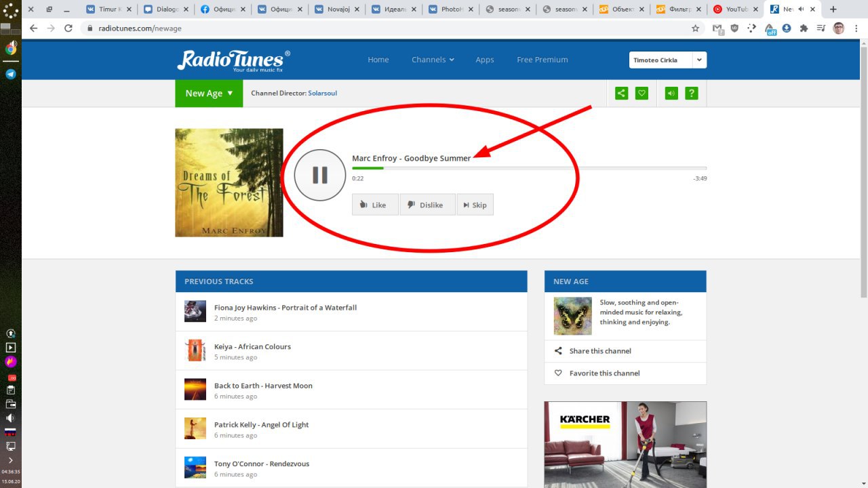Click the Keiya African Colours track thumbnail
This screenshot has width=868, height=488.
pyautogui.click(x=195, y=350)
